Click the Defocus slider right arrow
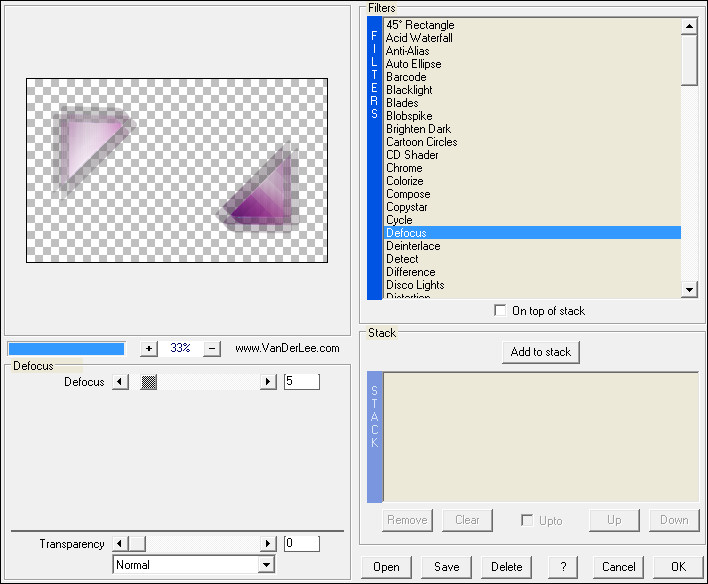Viewport: 708px width, 584px height. click(268, 382)
